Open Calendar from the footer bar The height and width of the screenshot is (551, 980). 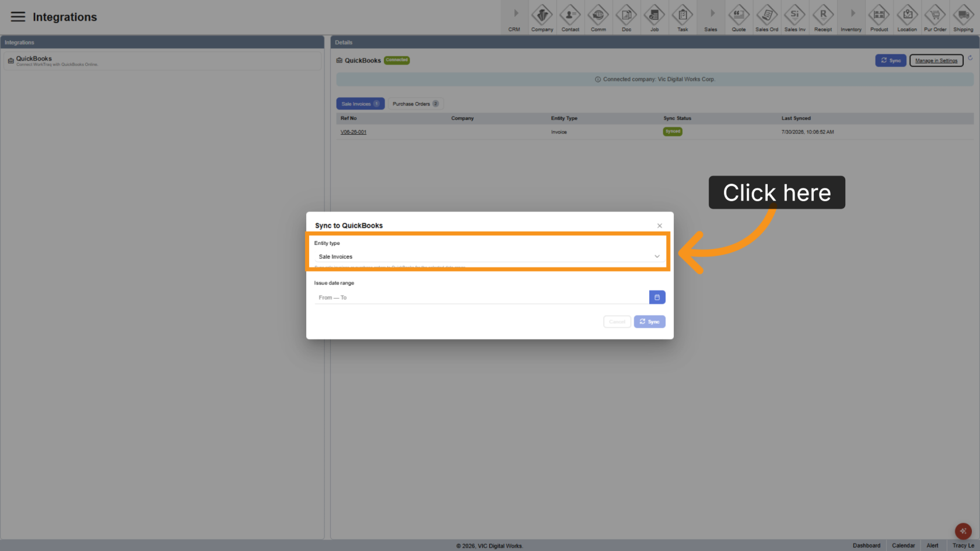tap(904, 546)
